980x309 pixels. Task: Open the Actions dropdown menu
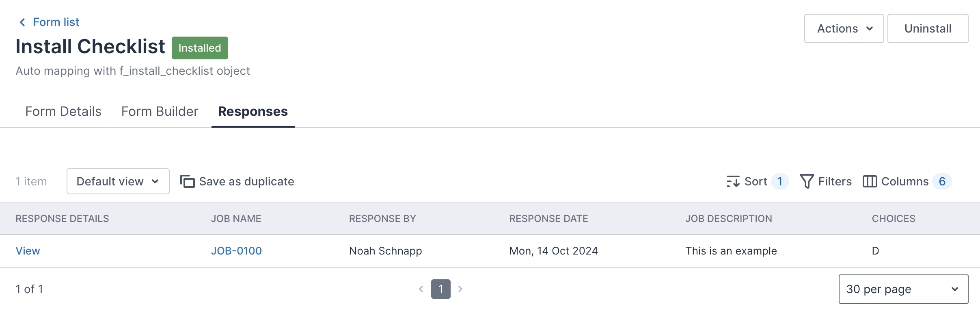844,28
